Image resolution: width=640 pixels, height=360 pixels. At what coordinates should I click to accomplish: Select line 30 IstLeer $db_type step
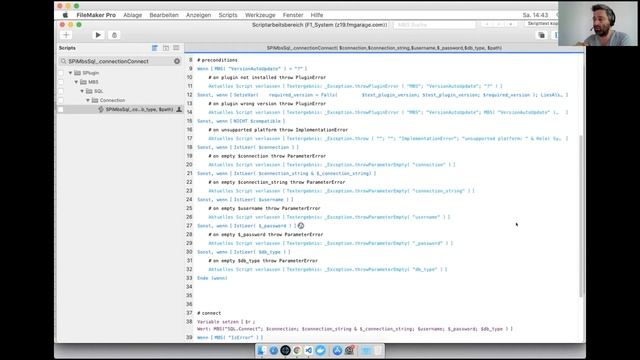click(x=244, y=252)
